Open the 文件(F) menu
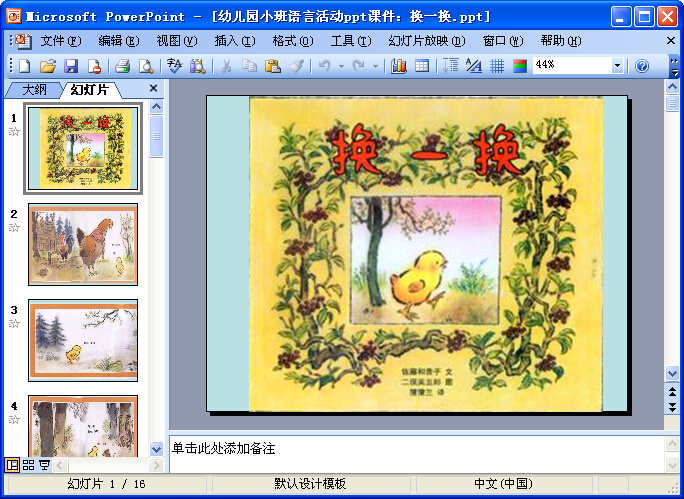 pos(61,41)
